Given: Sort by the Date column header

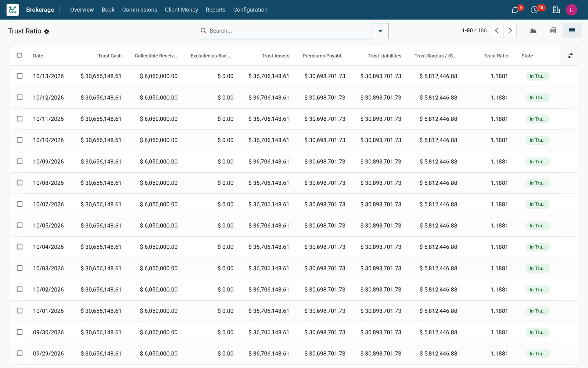Looking at the screenshot, I should coord(38,56).
